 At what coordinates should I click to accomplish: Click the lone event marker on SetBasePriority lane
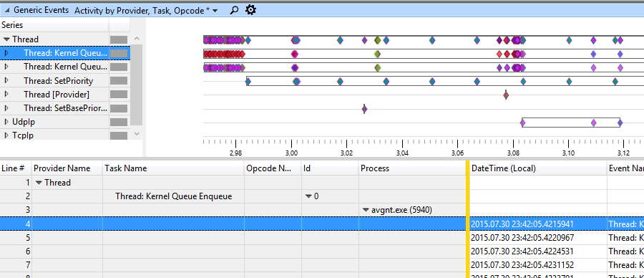364,109
